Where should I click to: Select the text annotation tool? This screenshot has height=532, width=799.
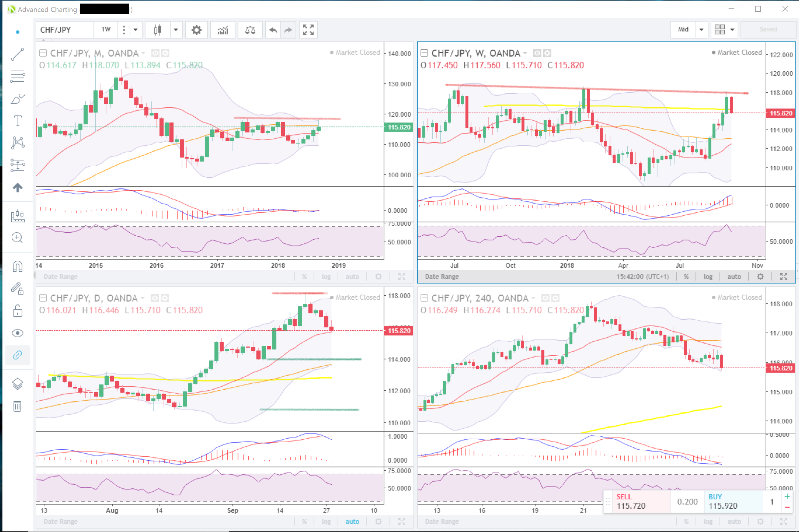pos(17,121)
